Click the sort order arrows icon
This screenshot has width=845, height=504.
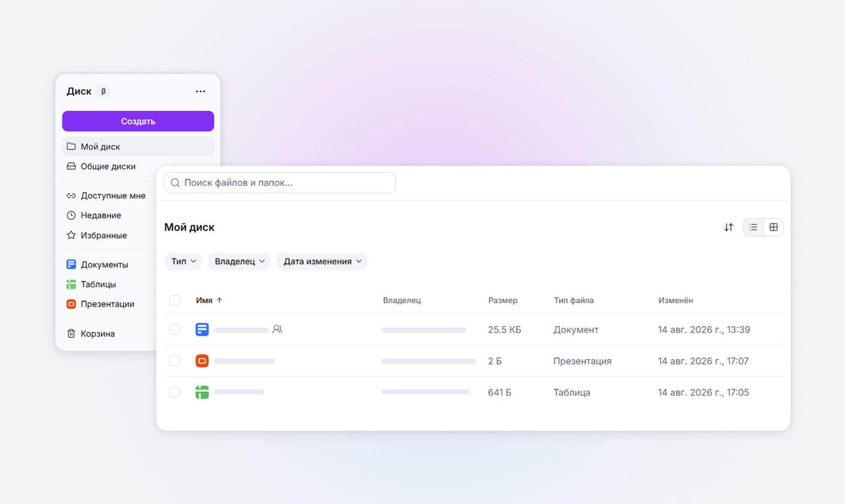click(x=728, y=227)
